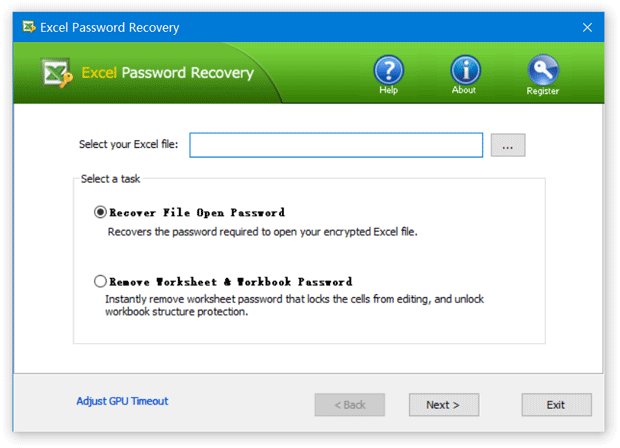Browse for Excel file with the ... button
Screen dimensions: 620x448
click(508, 146)
